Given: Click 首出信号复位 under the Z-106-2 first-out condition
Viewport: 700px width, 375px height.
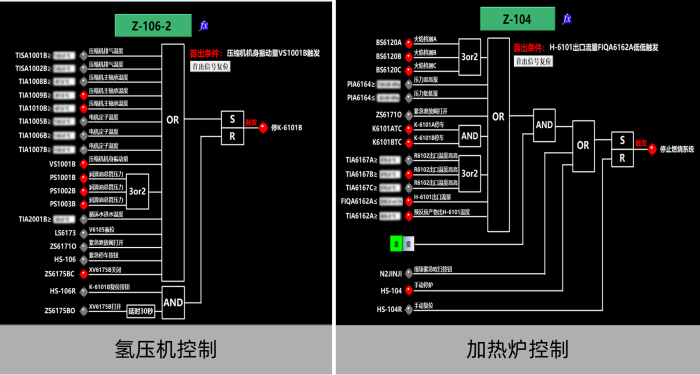Looking at the screenshot, I should (210, 67).
